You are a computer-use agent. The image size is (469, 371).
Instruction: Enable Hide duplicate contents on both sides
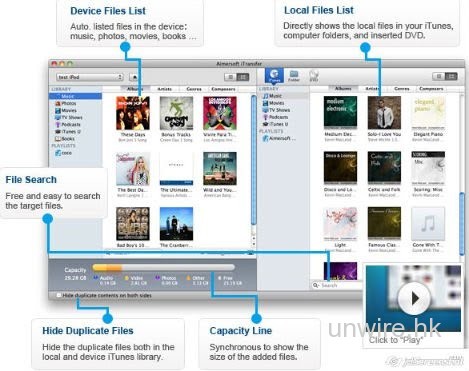pos(59,295)
